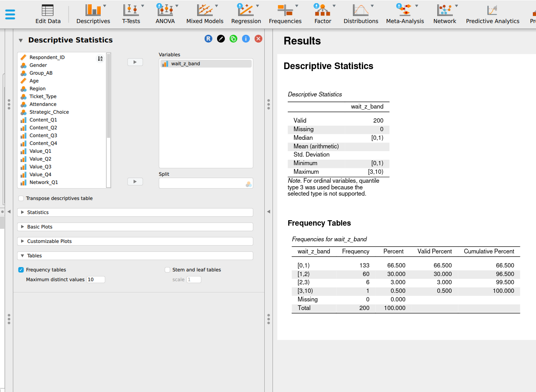Viewport: 536px width, 392px height.
Task: Sort the variable list
Action: 100,59
